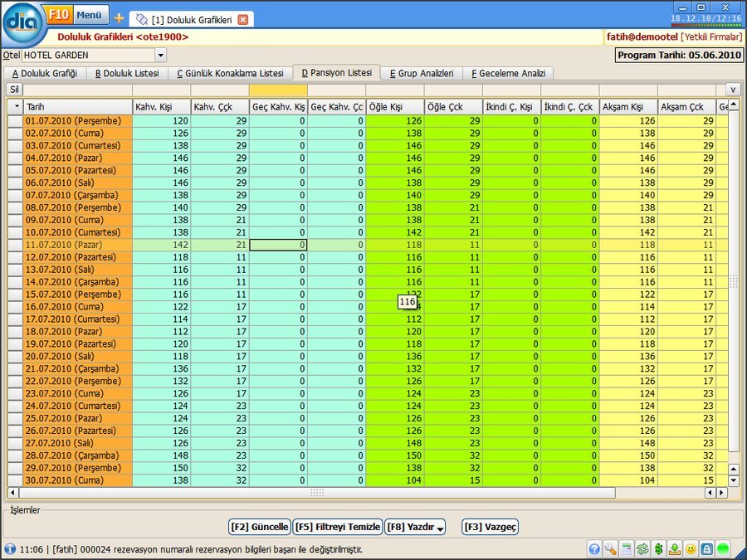Click the v button at filter row end
The width and height of the screenshot is (747, 560).
[x=733, y=89]
